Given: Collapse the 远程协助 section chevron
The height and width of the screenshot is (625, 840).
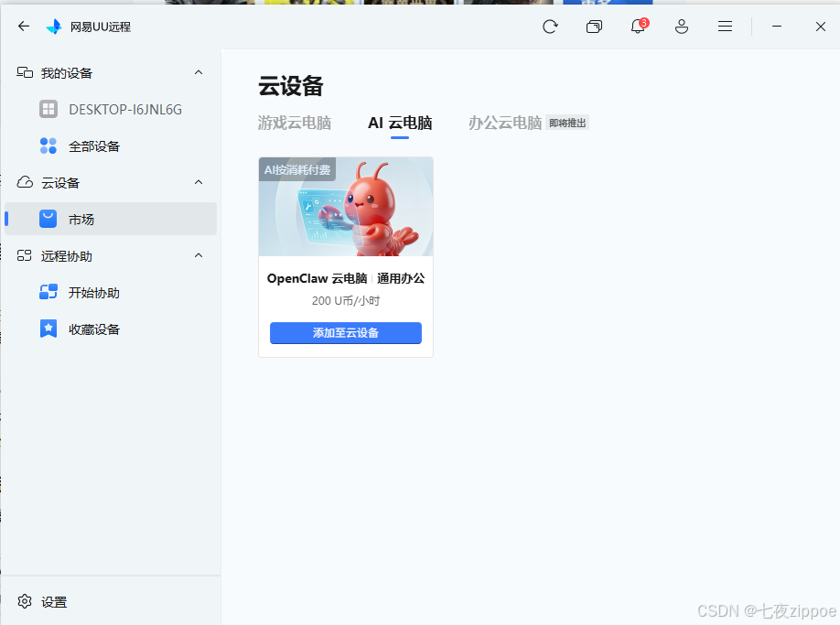Looking at the screenshot, I should 199,255.
